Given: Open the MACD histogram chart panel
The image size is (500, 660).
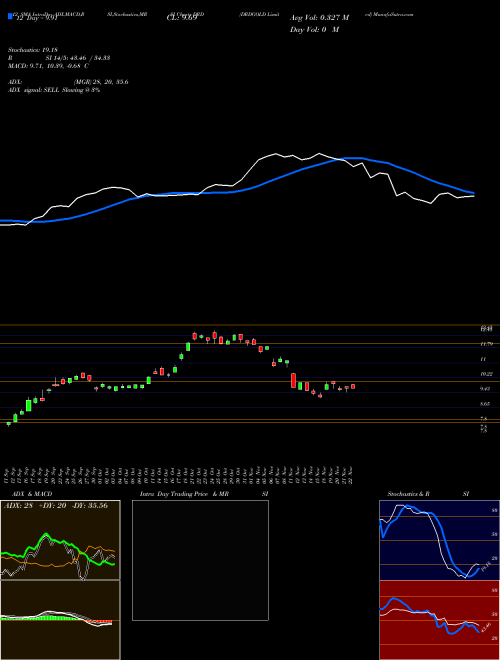Looking at the screenshot, I should [x=60, y=620].
